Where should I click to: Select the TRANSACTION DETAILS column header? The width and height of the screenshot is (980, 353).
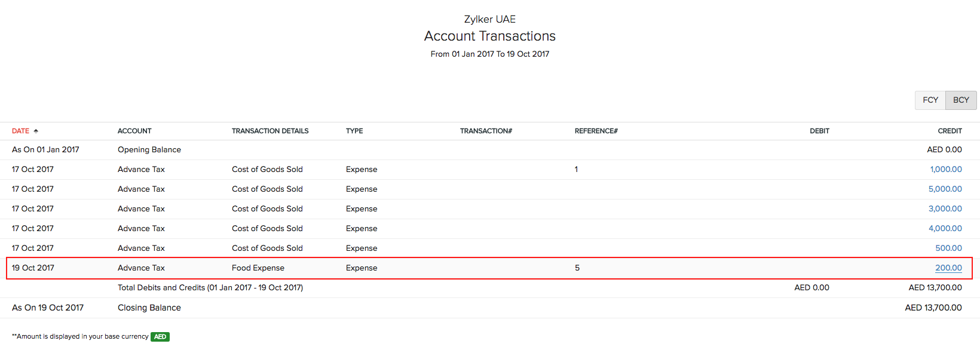[x=270, y=130]
